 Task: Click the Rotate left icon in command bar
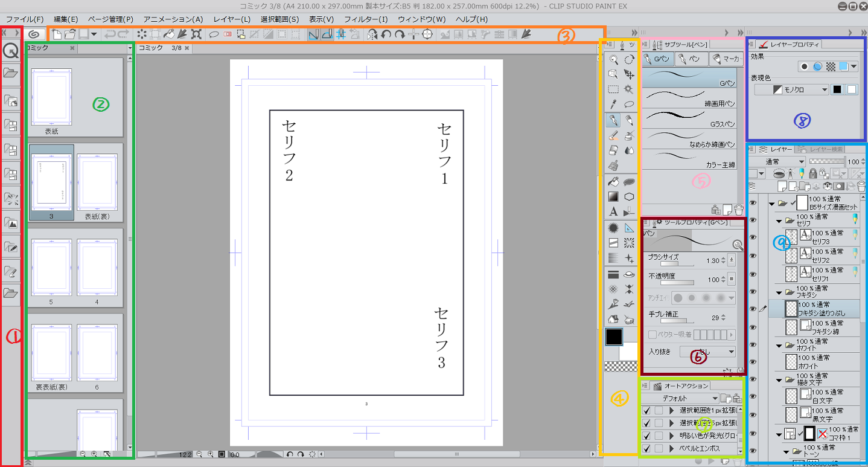point(386,34)
